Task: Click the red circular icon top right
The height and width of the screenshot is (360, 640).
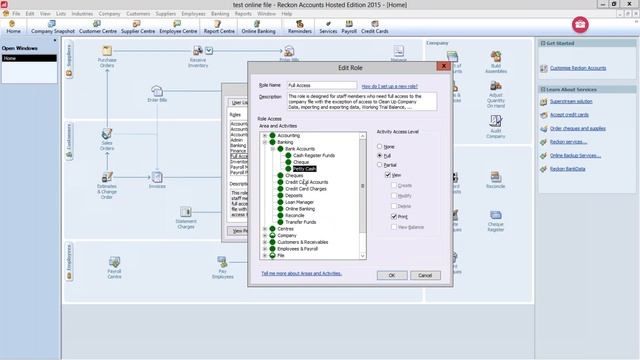Action: coord(580,24)
